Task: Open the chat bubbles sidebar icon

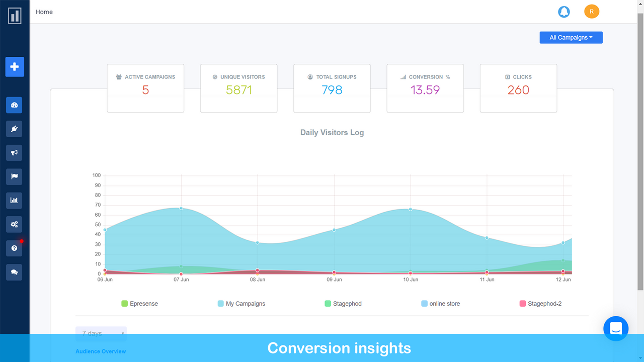Action: [14, 272]
